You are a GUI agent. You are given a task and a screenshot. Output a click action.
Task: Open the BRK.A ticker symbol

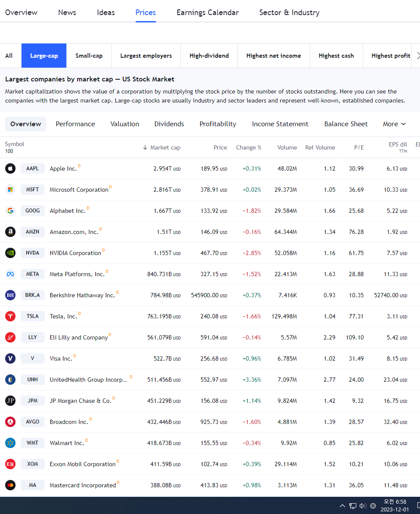pyautogui.click(x=32, y=295)
